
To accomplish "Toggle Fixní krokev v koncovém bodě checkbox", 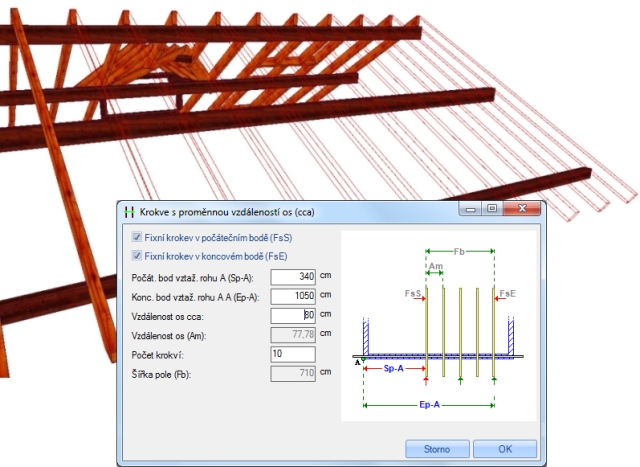I will pyautogui.click(x=137, y=256).
